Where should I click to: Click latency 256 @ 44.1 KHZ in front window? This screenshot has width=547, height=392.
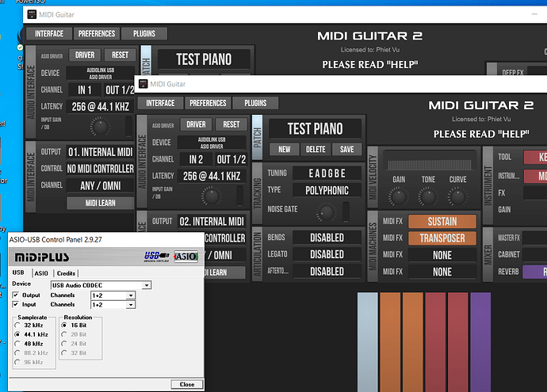(212, 176)
